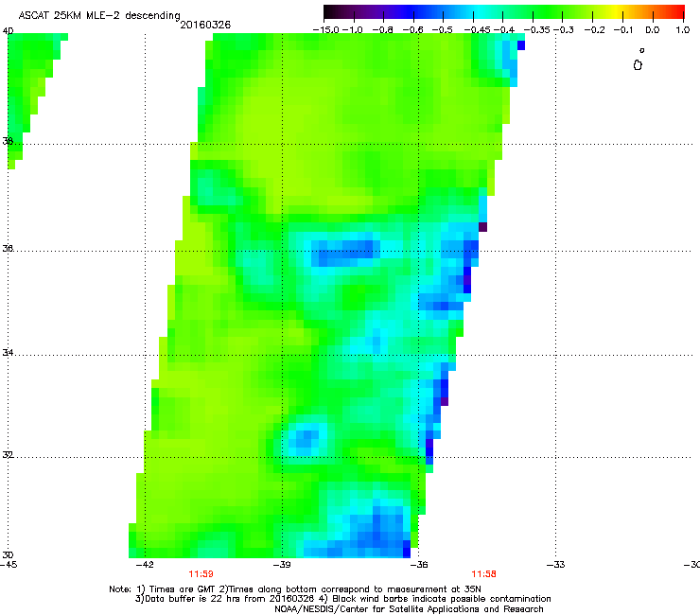
Task: Click the longitude axis label '-39'
Action: click(282, 565)
